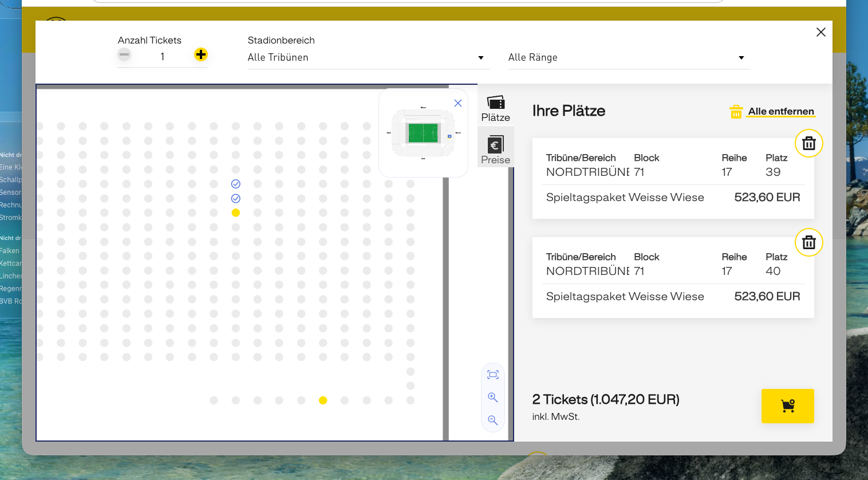Expand the Alle Ränge dropdown
The width and height of the screenshot is (868, 480).
(629, 57)
